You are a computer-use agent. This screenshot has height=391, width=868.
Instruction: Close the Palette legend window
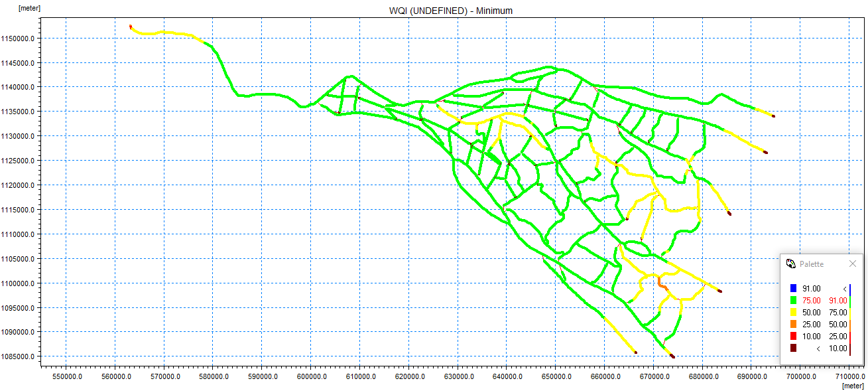[x=853, y=264]
